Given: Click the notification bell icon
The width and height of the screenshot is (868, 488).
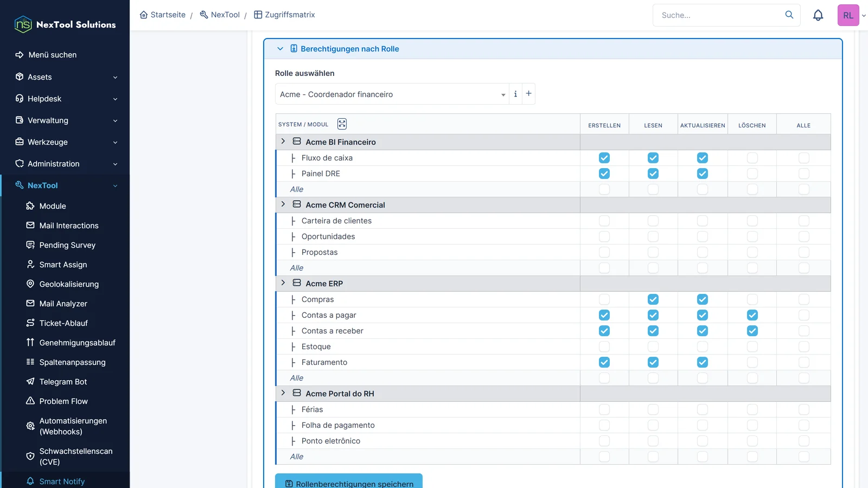Looking at the screenshot, I should [x=818, y=15].
